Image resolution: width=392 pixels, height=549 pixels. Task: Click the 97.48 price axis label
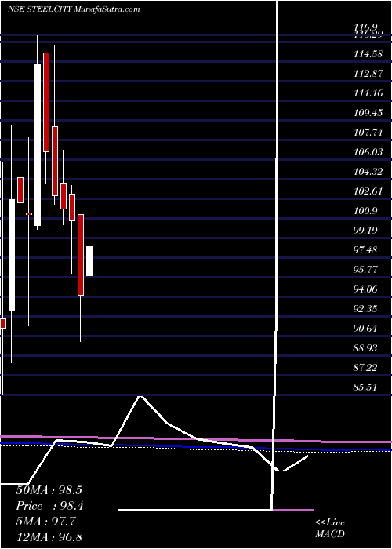(x=366, y=250)
